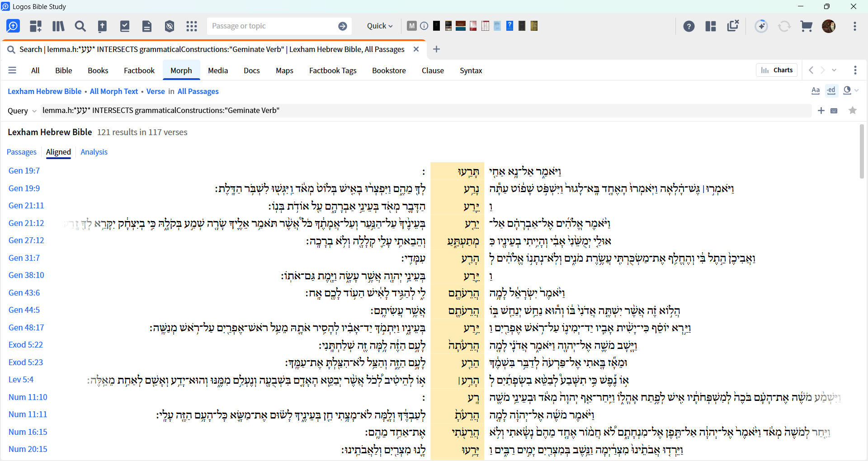Open the Exod 5:22 reference
Screen dimensions: 868x461
[x=26, y=345]
